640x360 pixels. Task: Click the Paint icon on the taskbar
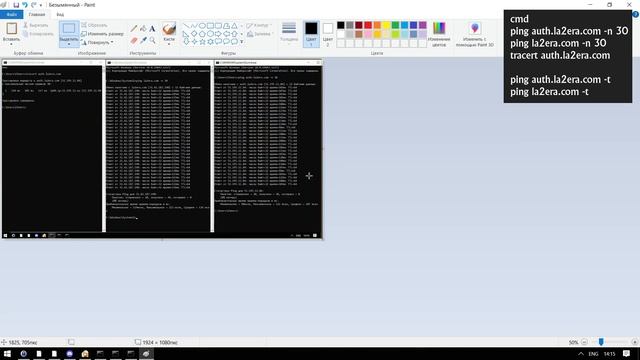pos(146,354)
